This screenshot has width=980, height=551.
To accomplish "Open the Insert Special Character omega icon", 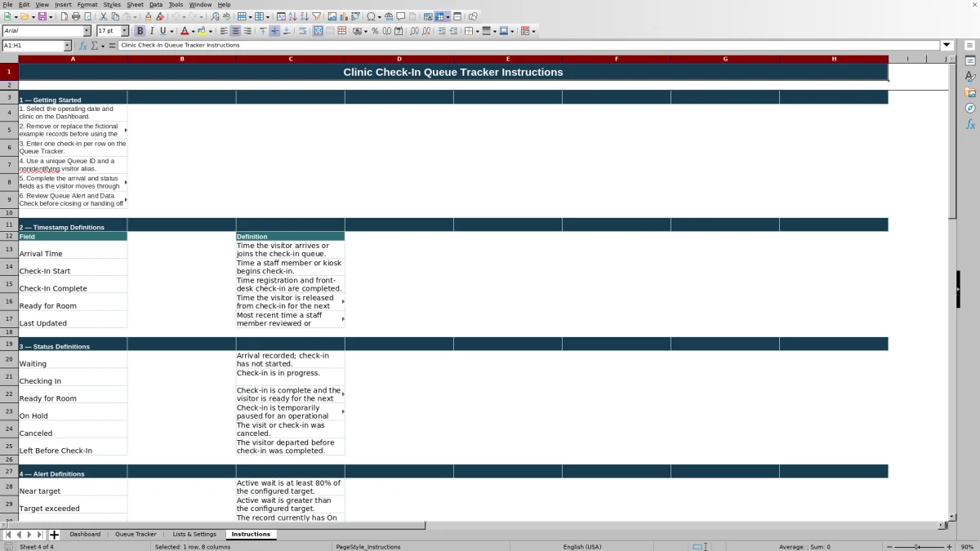I will (371, 16).
